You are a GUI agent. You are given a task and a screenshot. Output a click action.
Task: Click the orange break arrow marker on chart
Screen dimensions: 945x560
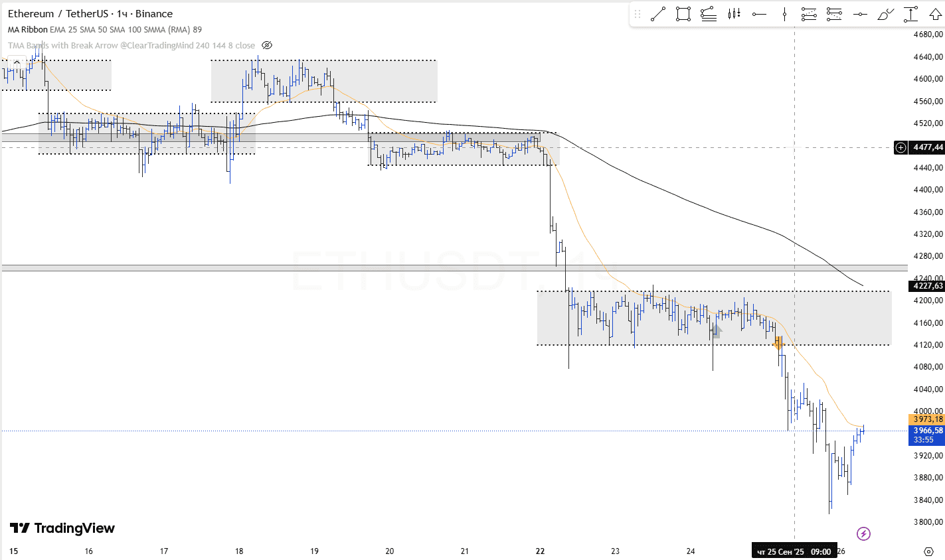(x=778, y=342)
